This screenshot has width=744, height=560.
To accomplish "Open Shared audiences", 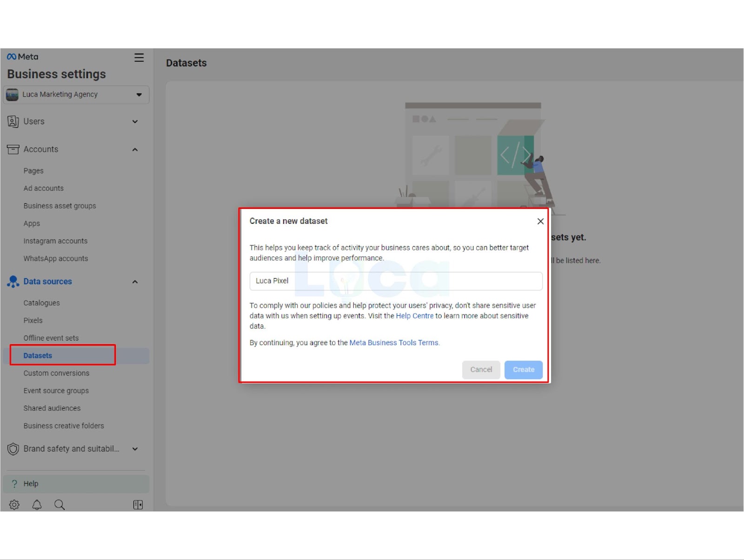I will click(x=52, y=408).
